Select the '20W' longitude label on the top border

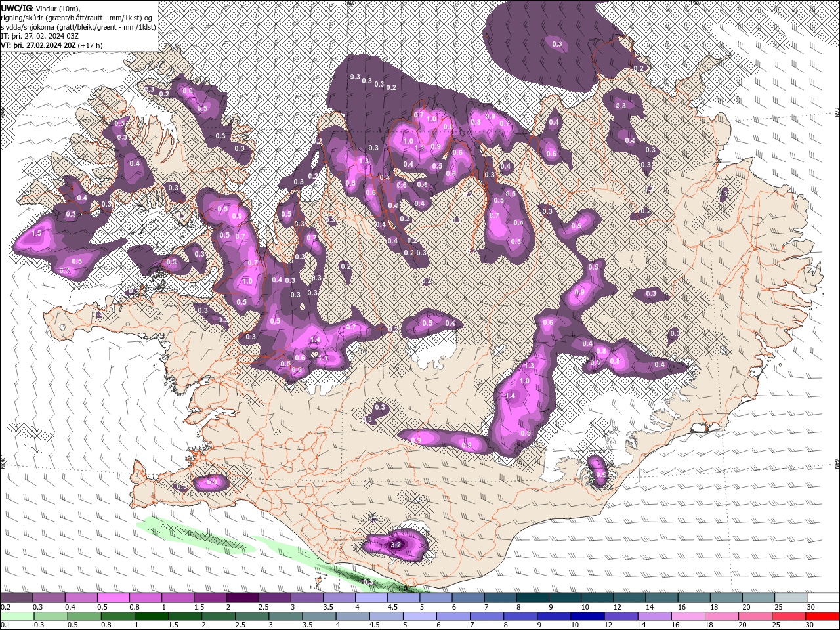click(x=348, y=3)
